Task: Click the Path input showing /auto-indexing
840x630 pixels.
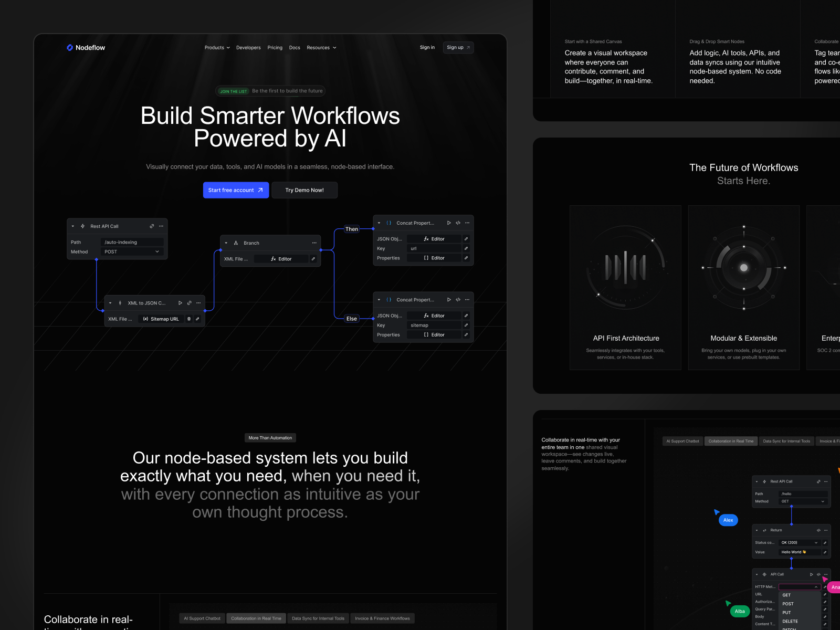Action: coord(132,242)
